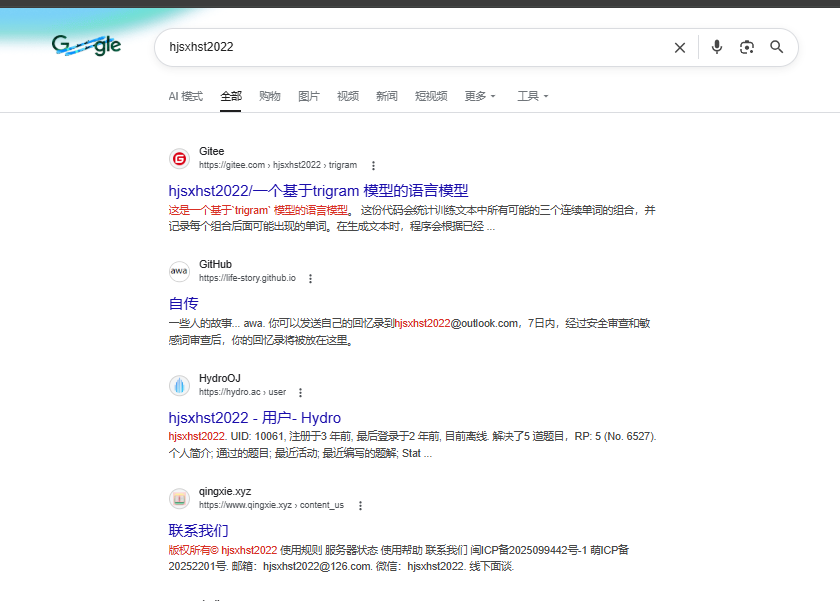Viewport: 840px width, 601px height.
Task: Expand the 更多 dropdown menu
Action: 480,96
